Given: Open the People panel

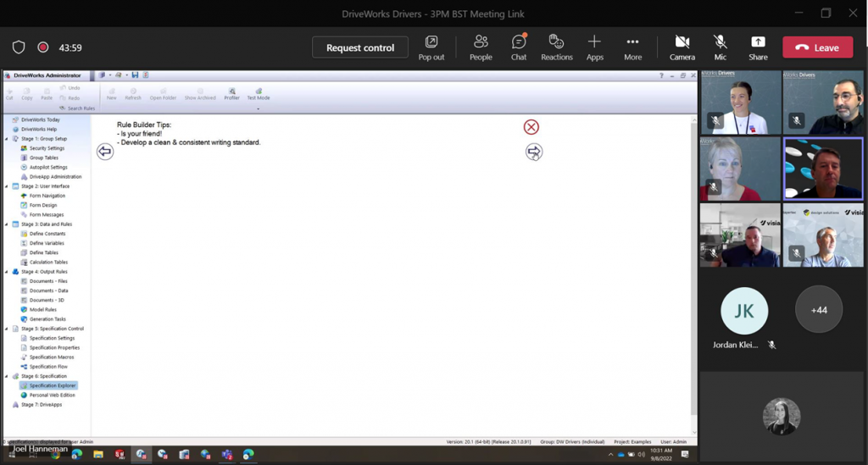Looking at the screenshot, I should point(481,47).
